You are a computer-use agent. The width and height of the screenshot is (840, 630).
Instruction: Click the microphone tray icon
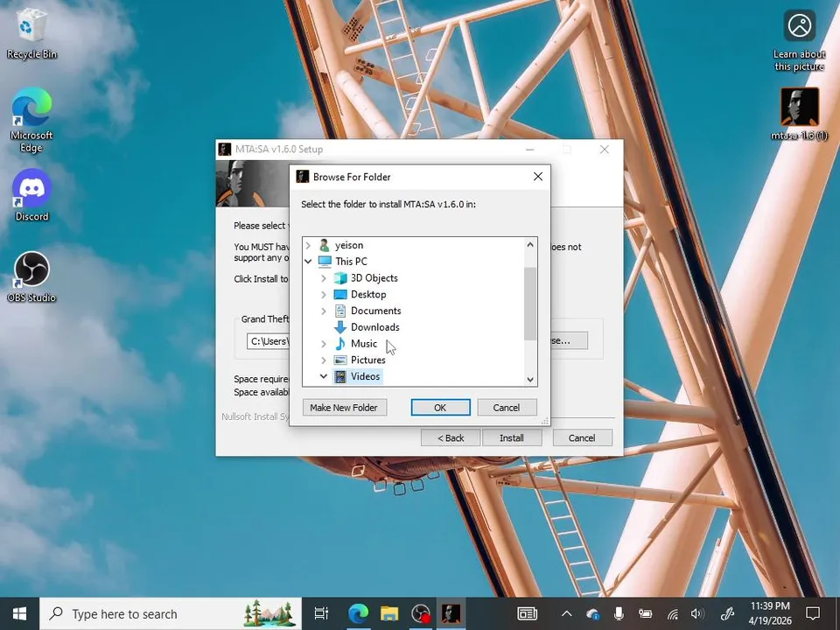pyautogui.click(x=619, y=614)
